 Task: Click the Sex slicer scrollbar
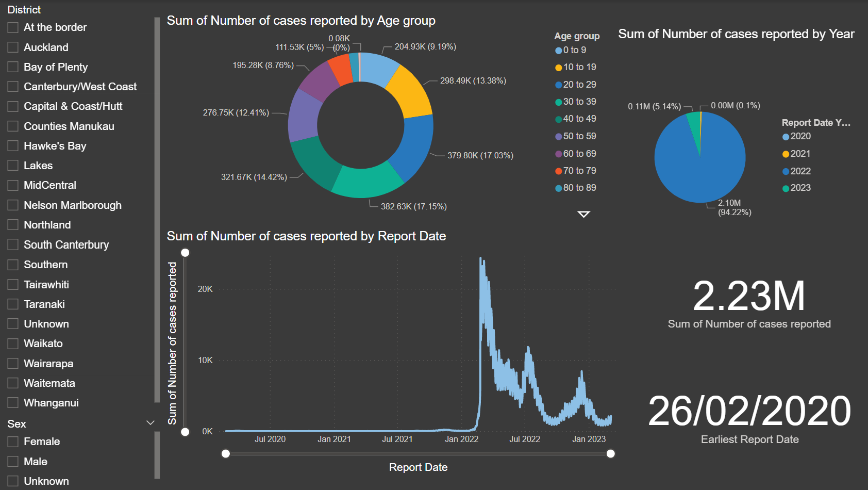coord(157,455)
